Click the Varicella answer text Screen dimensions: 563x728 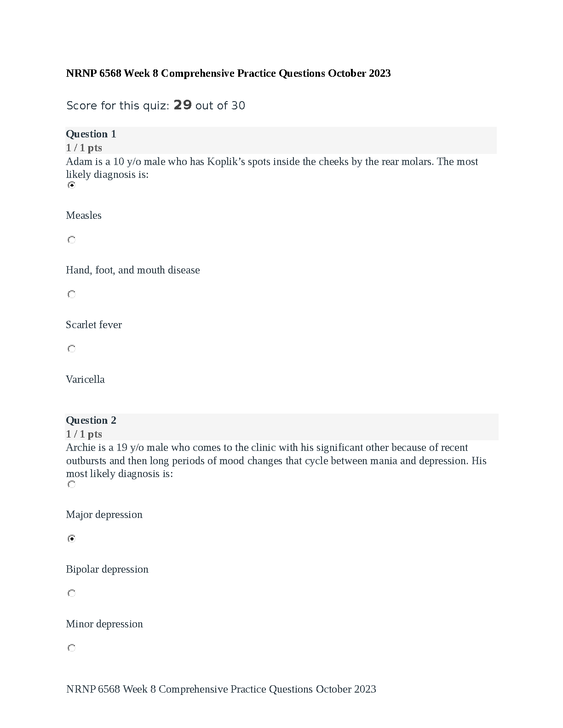point(85,380)
